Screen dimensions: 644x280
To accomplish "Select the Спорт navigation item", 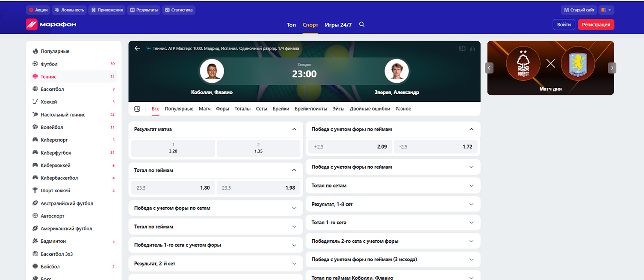I will (310, 25).
